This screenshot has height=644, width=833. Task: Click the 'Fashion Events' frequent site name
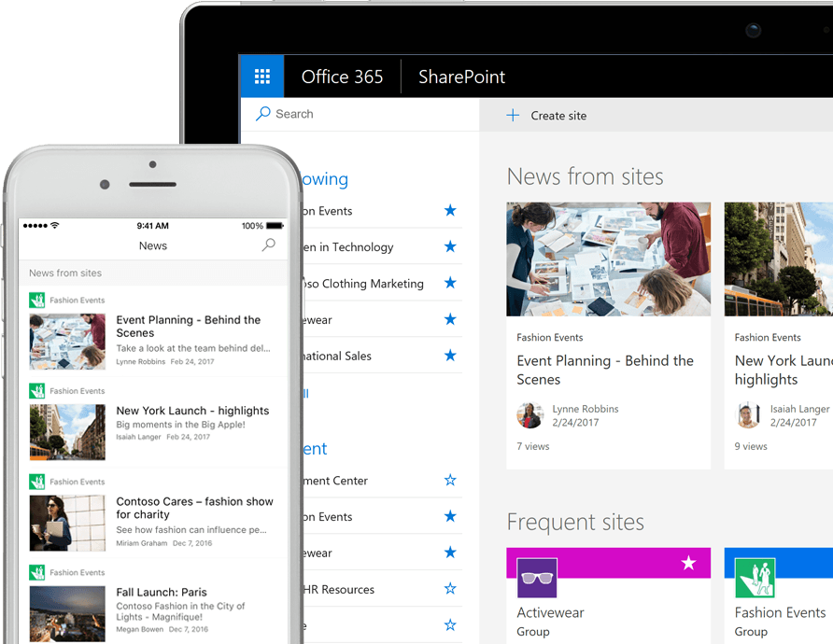coord(780,612)
